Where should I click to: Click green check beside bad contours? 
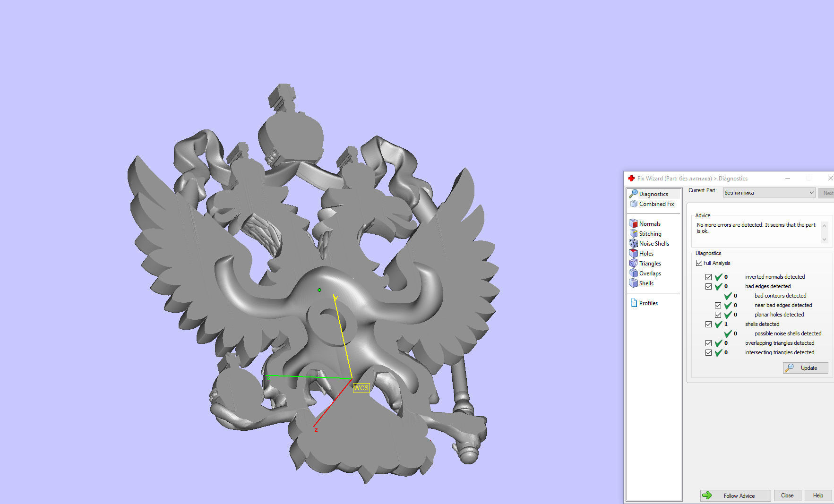coord(728,296)
